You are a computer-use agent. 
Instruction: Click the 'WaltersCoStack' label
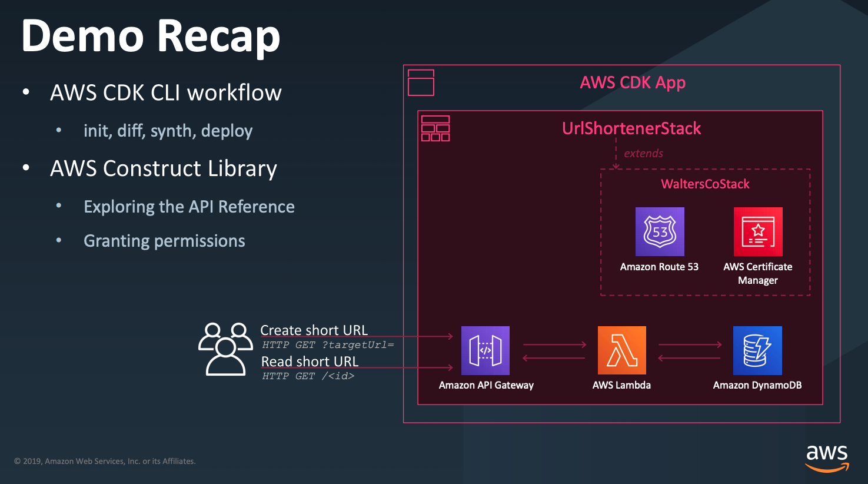pos(705,184)
